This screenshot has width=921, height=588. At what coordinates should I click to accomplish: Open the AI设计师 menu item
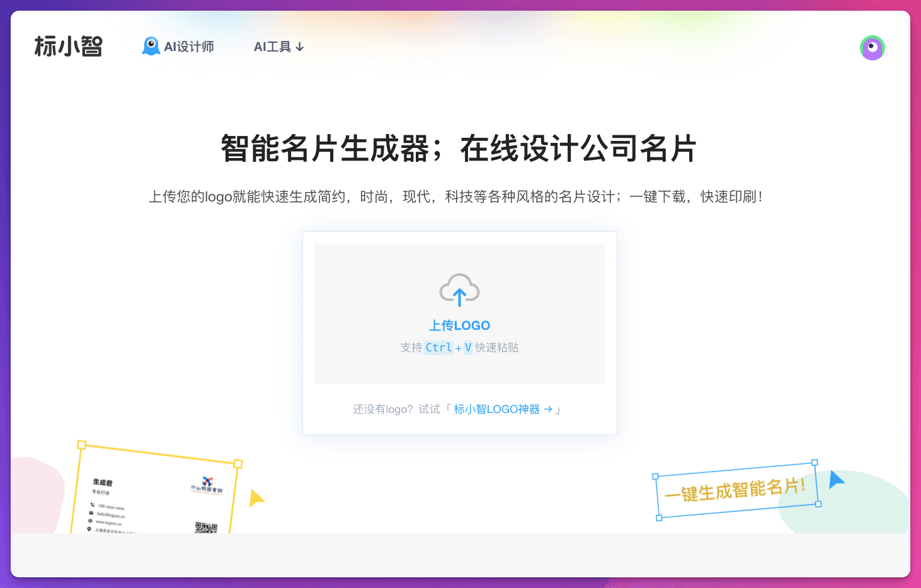pos(178,47)
